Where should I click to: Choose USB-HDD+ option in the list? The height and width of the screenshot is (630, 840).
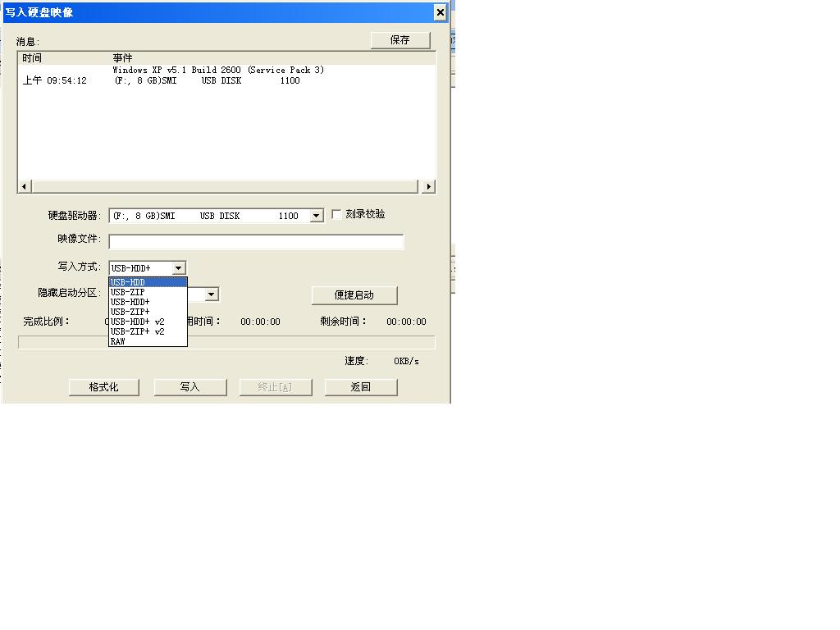coord(148,302)
